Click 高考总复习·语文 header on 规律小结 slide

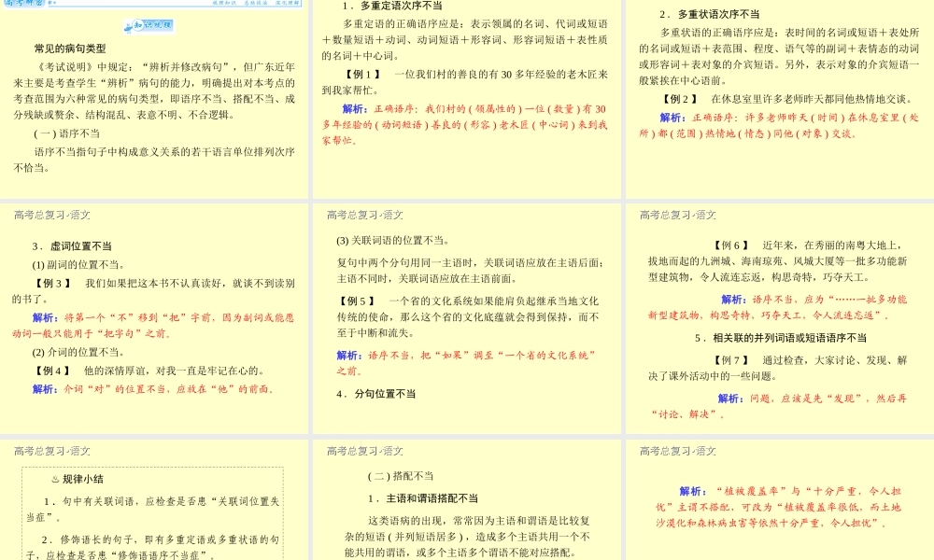coord(51,451)
